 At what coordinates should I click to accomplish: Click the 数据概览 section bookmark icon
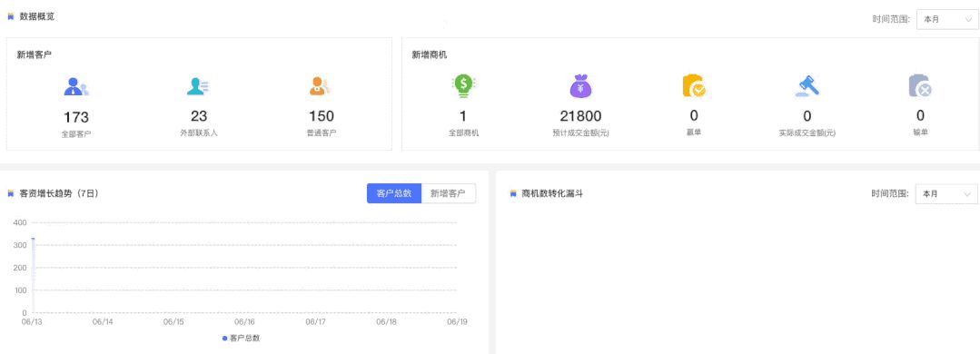(x=11, y=17)
